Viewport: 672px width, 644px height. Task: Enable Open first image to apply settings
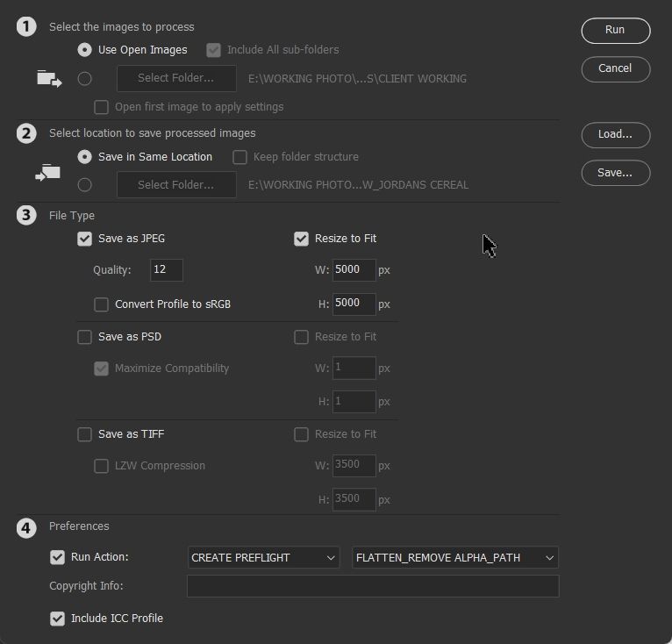102,107
